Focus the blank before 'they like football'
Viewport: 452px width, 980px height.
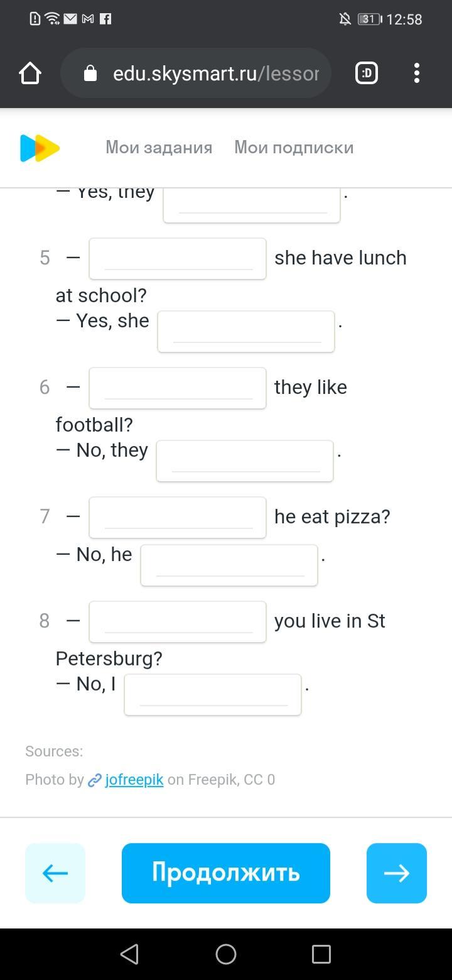click(178, 388)
